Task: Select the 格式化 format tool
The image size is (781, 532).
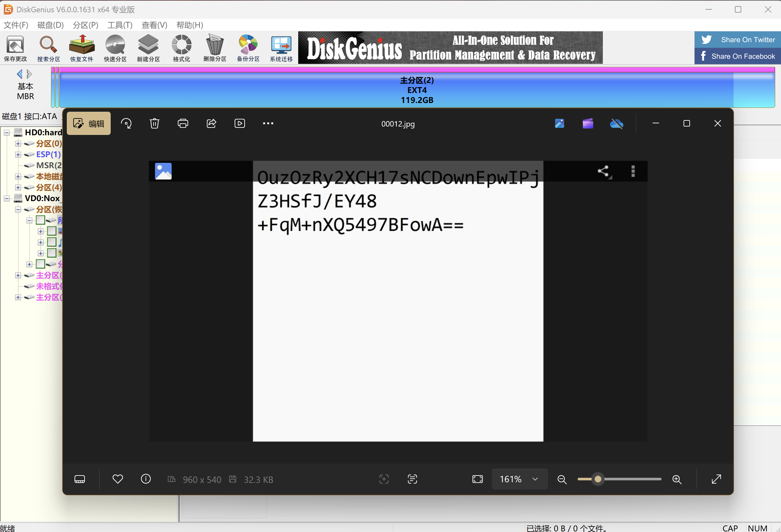Action: 181,49
